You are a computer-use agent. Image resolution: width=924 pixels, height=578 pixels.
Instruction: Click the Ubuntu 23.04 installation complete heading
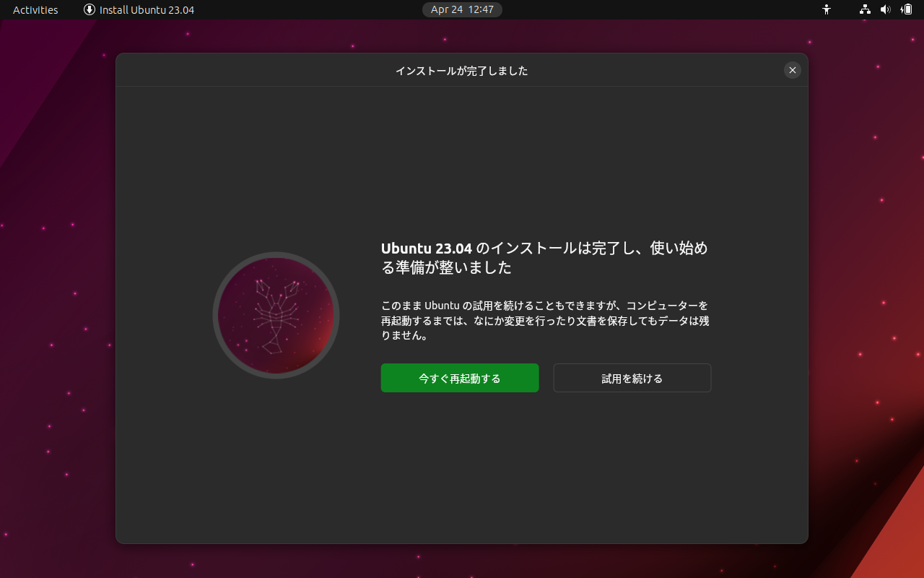tap(544, 258)
